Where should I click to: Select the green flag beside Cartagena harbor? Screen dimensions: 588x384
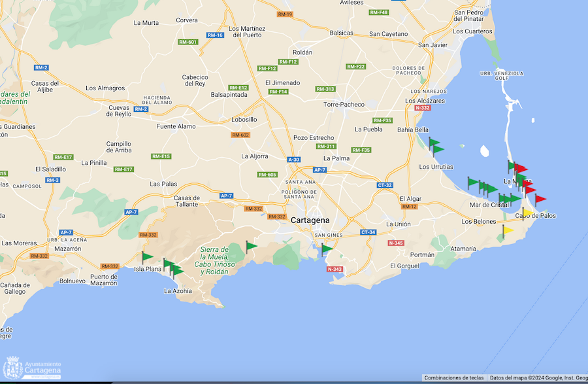326,249
